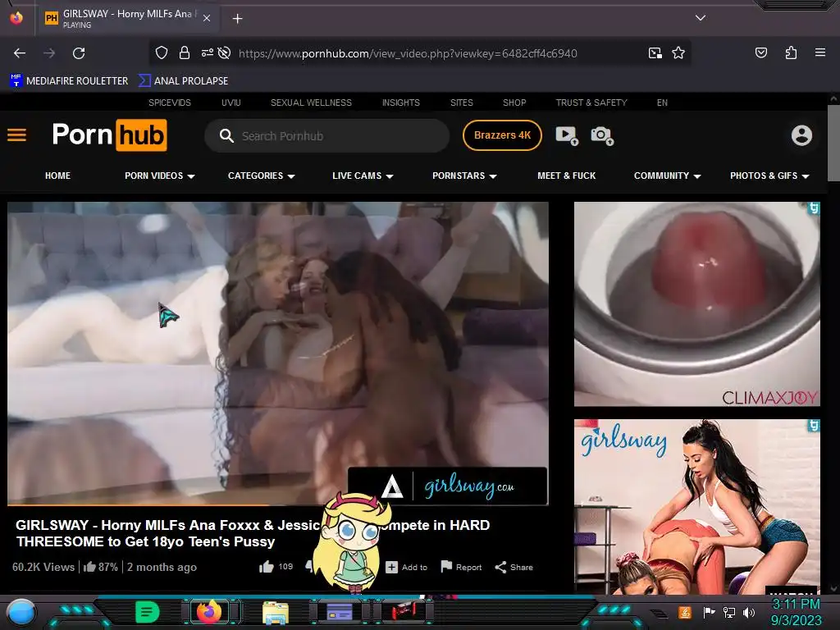The height and width of the screenshot is (630, 840).
Task: Open File Explorer from taskbar
Action: point(276,612)
